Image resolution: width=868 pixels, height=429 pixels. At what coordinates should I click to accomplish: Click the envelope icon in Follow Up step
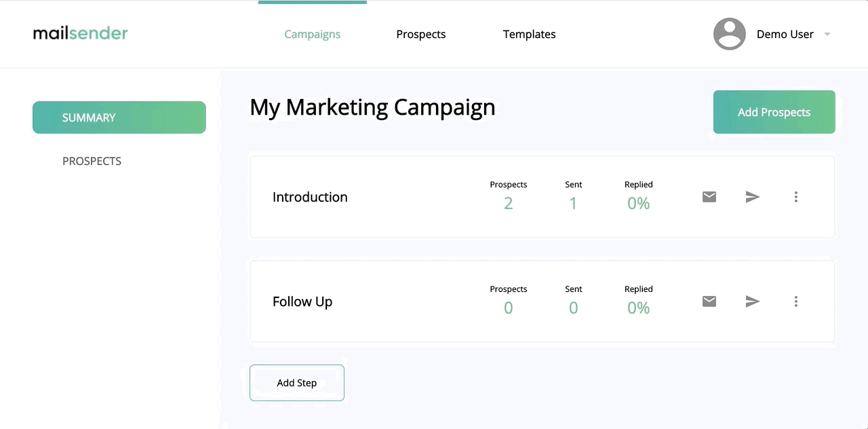click(709, 301)
